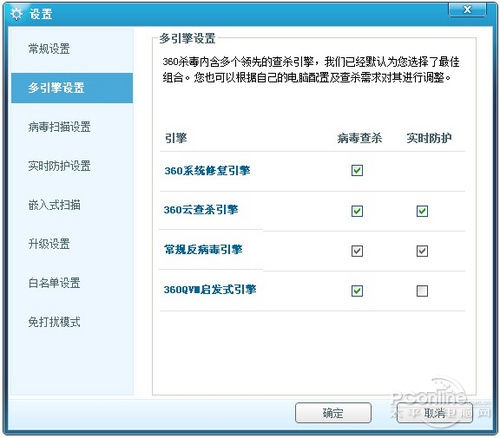Toggle 病毒查杀 checkbox for 常规反病毒引擎
500x438 pixels.
tap(357, 251)
